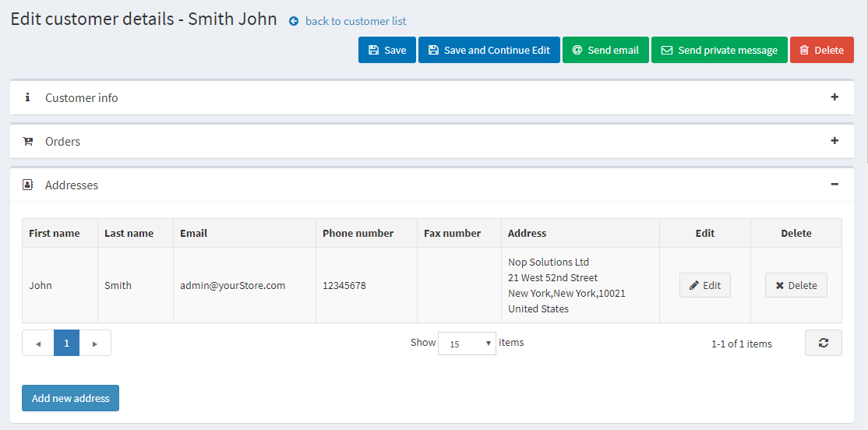
Task: Click Save and Continue Edit
Action: (x=489, y=50)
